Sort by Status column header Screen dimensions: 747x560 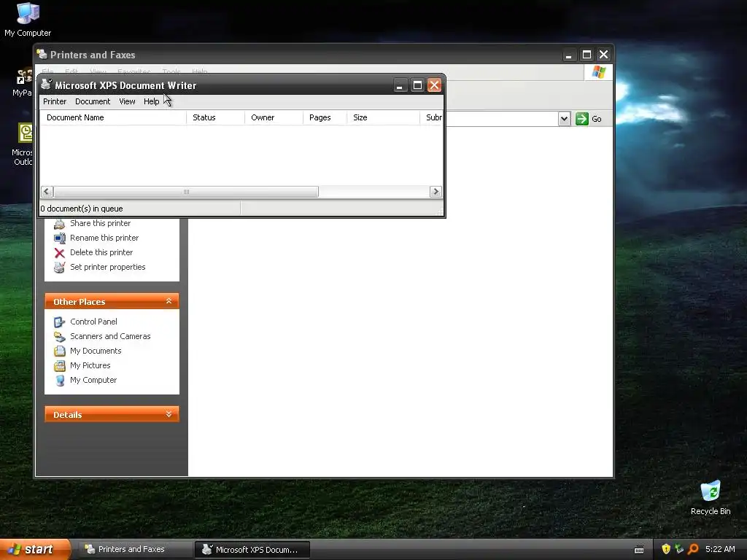point(215,117)
